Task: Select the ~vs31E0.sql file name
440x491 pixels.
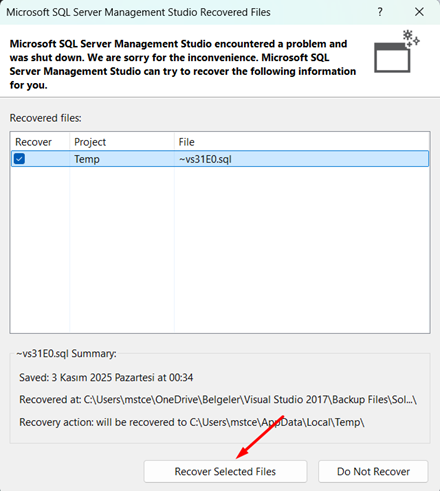Action: click(205, 159)
